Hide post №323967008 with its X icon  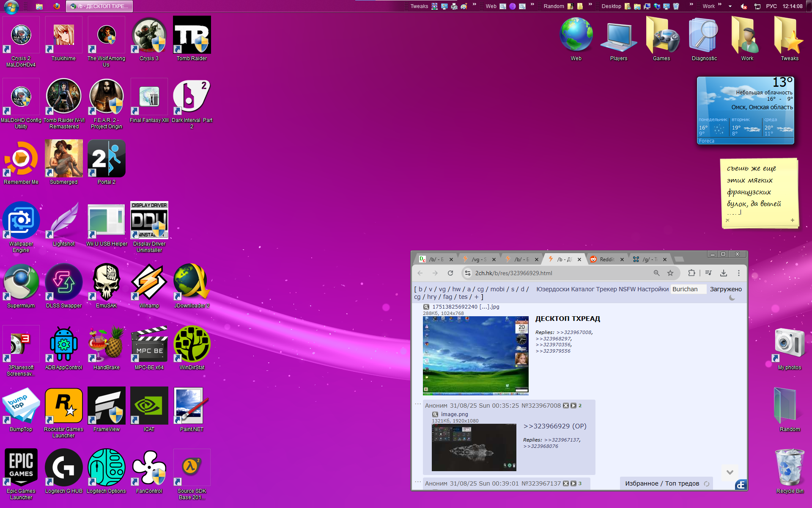click(x=566, y=406)
